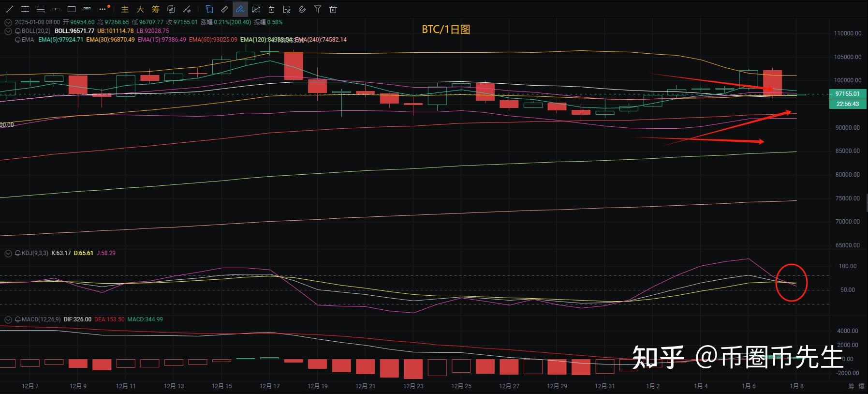Click the filter funnel icon
This screenshot has width=868, height=394.
pos(318,9)
